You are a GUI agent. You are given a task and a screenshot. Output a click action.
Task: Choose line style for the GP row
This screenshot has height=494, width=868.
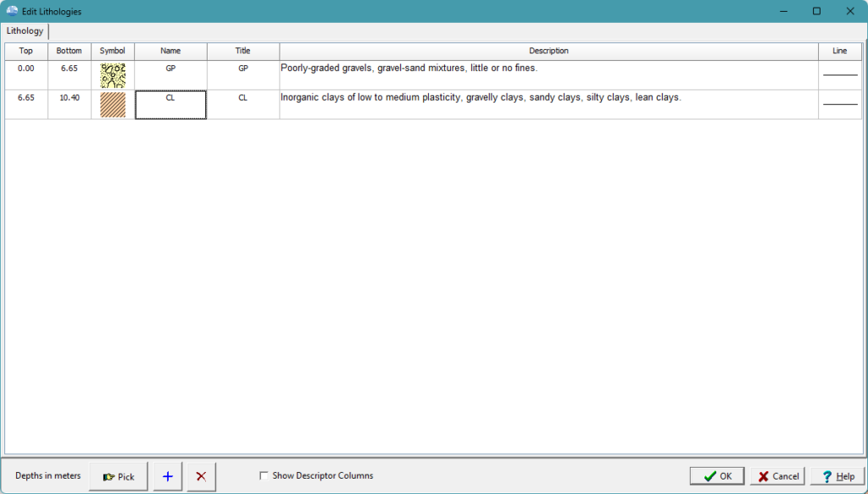pyautogui.click(x=839, y=75)
